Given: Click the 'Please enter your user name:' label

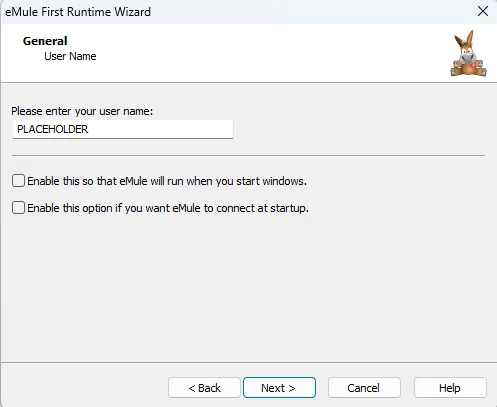Looking at the screenshot, I should tap(82, 111).
